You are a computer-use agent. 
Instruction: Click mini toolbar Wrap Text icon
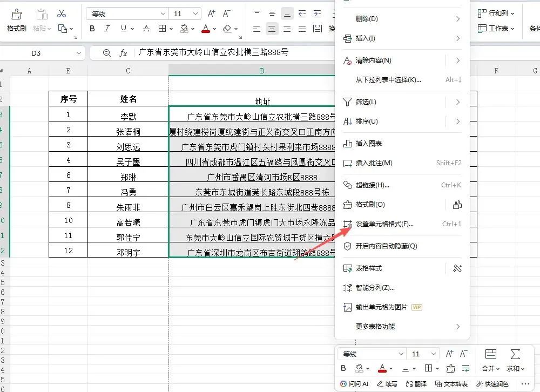click(465, 368)
